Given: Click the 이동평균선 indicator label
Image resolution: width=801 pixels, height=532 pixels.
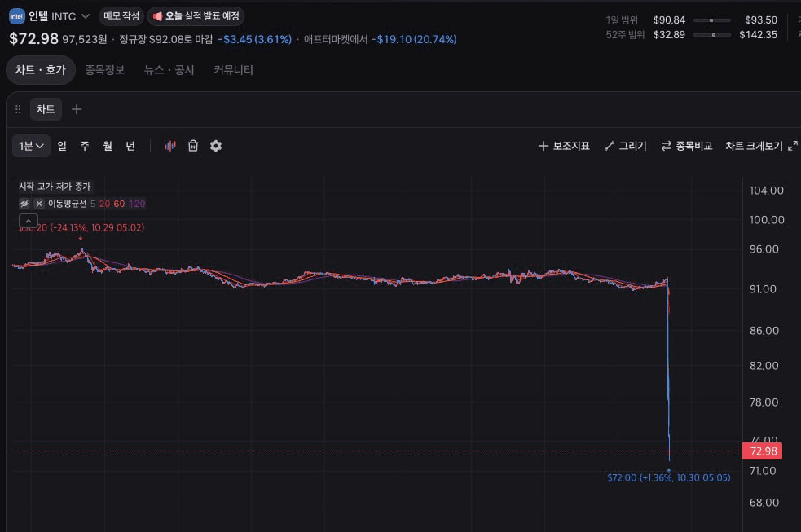Looking at the screenshot, I should 67,204.
